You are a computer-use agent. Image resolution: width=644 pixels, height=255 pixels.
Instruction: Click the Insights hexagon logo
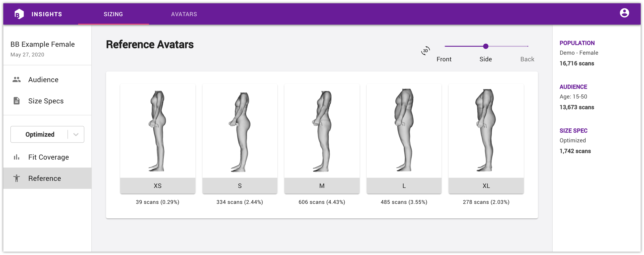[x=19, y=14]
